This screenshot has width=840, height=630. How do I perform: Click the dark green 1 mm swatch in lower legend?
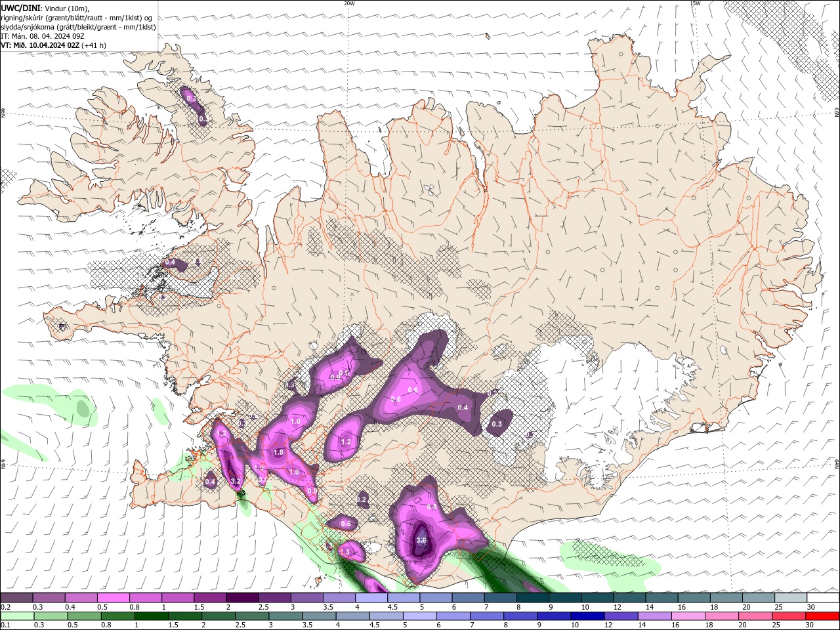click(x=151, y=616)
